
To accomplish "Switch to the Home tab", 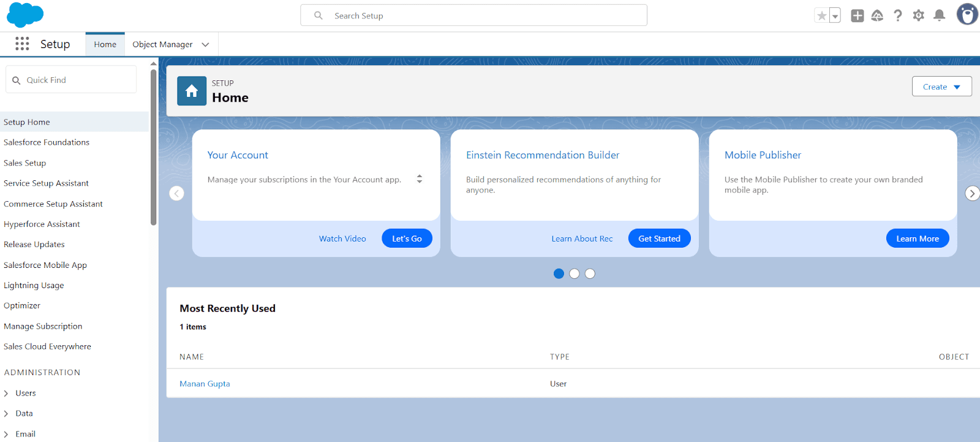I will [x=105, y=44].
